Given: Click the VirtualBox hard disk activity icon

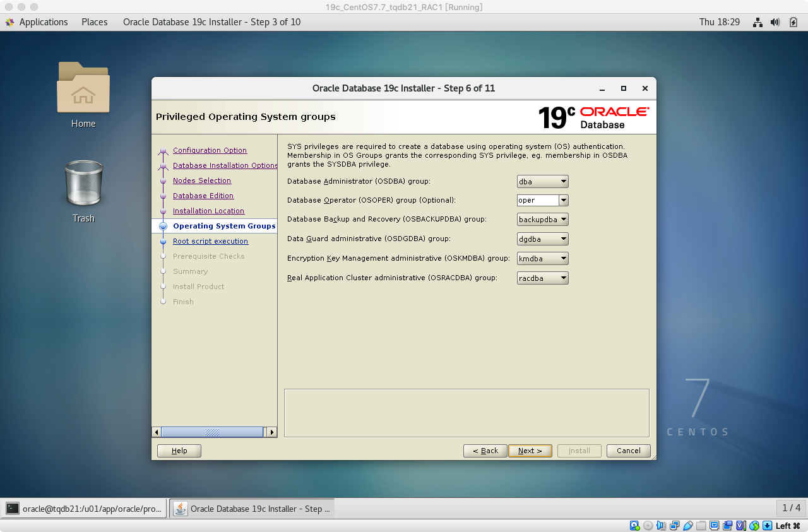Looking at the screenshot, I should click(635, 526).
